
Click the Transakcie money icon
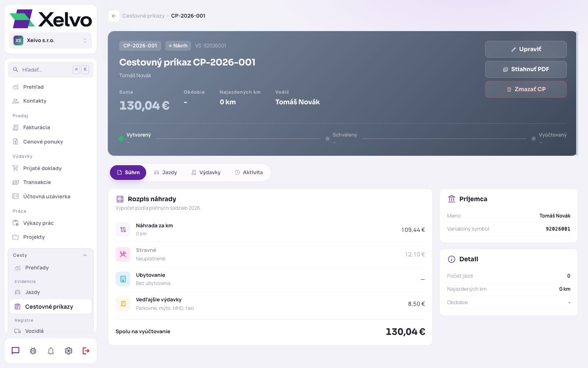point(16,182)
